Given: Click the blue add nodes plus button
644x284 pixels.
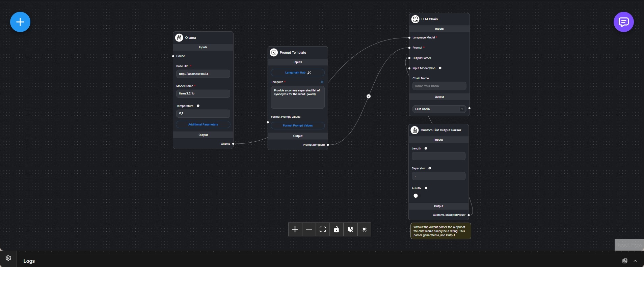Looking at the screenshot, I should coord(20,22).
